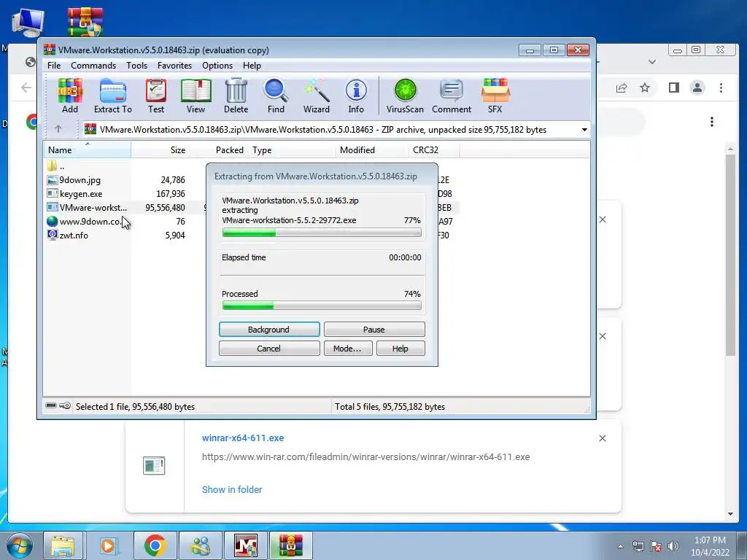
Task: Open the Tools menu
Action: (x=136, y=65)
